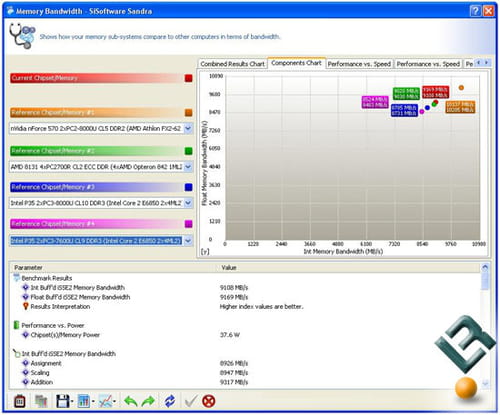Click the bar chart icon in toolbar
Image resolution: width=500 pixels, height=415 pixels.
83,401
